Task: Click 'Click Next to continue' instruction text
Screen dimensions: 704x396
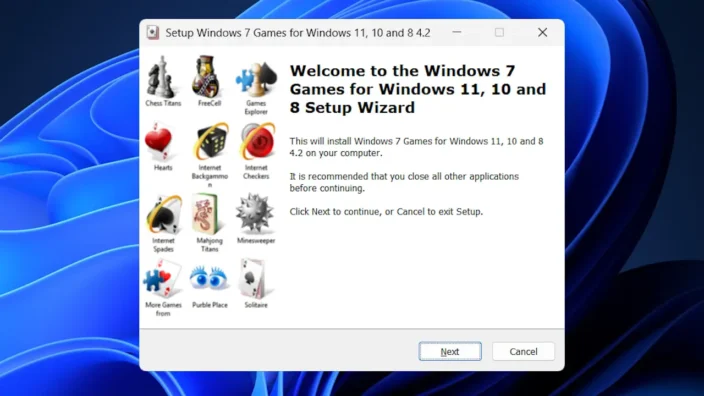Action: (386, 211)
